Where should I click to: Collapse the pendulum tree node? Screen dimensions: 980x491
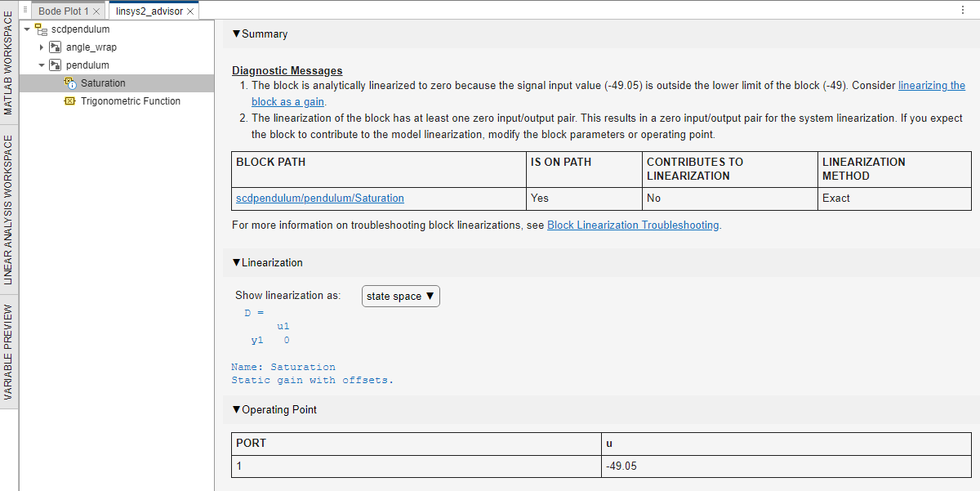pos(42,65)
